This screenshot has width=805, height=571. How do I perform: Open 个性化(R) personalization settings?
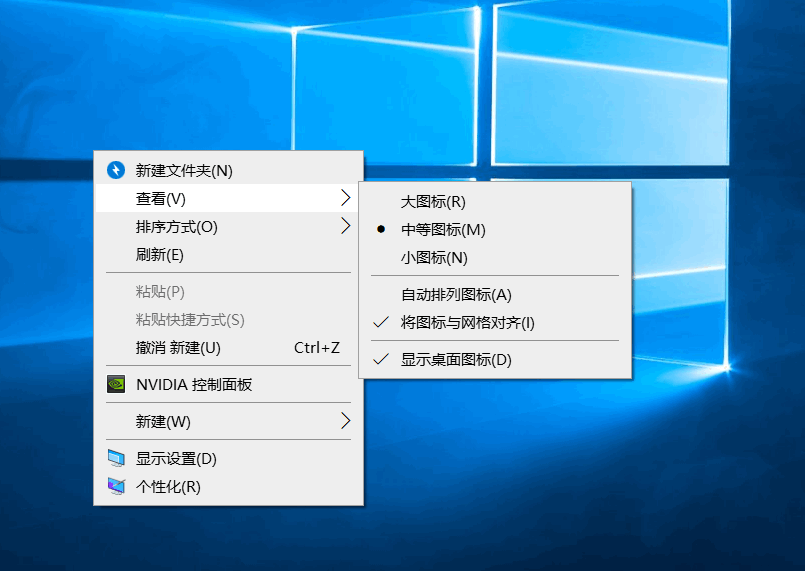tap(228, 486)
